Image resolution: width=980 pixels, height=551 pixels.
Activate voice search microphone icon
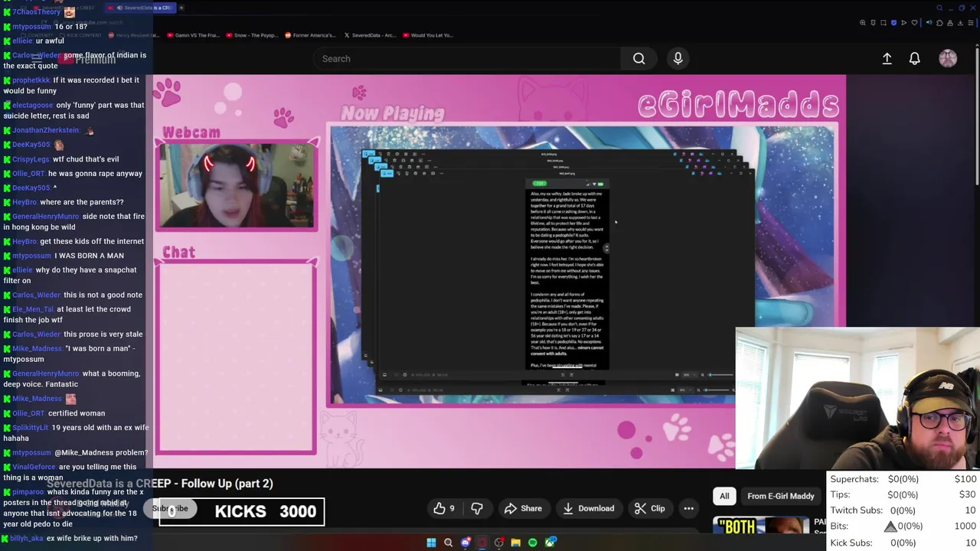pos(678,58)
